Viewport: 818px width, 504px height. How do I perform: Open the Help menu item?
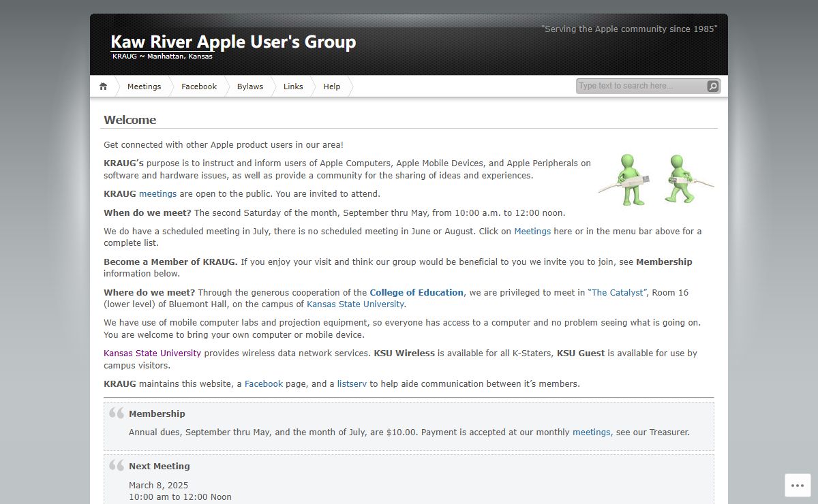[332, 86]
